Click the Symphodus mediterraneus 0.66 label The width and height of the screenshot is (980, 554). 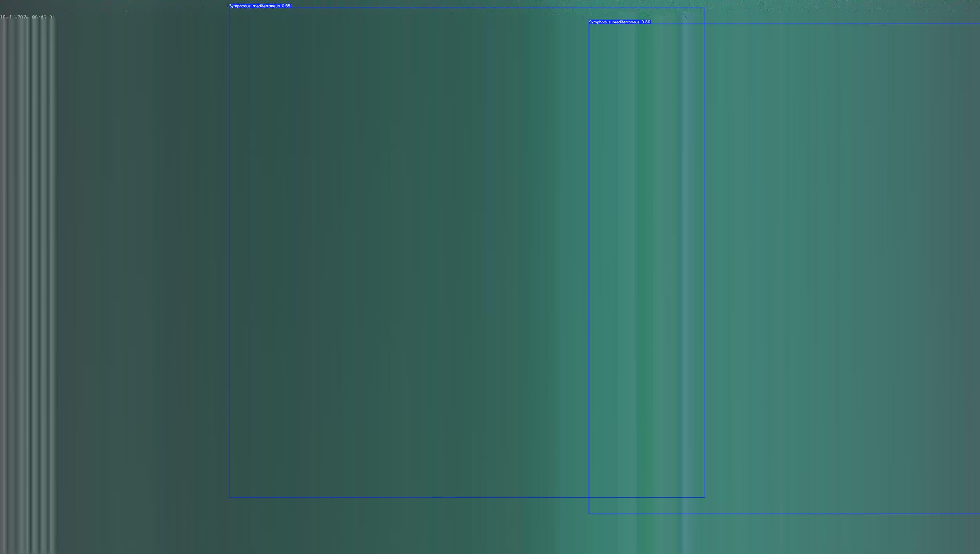[x=619, y=22]
